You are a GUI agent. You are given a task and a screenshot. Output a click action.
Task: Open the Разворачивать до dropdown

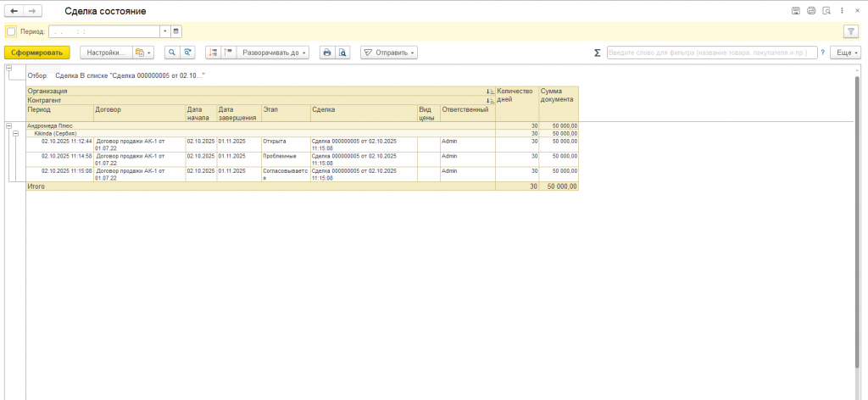tap(274, 53)
